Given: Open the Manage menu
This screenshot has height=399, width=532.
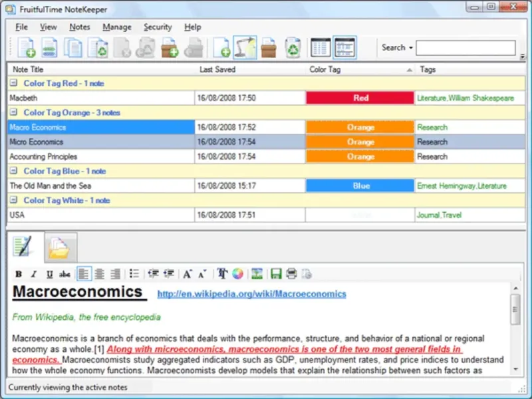Looking at the screenshot, I should tap(117, 27).
